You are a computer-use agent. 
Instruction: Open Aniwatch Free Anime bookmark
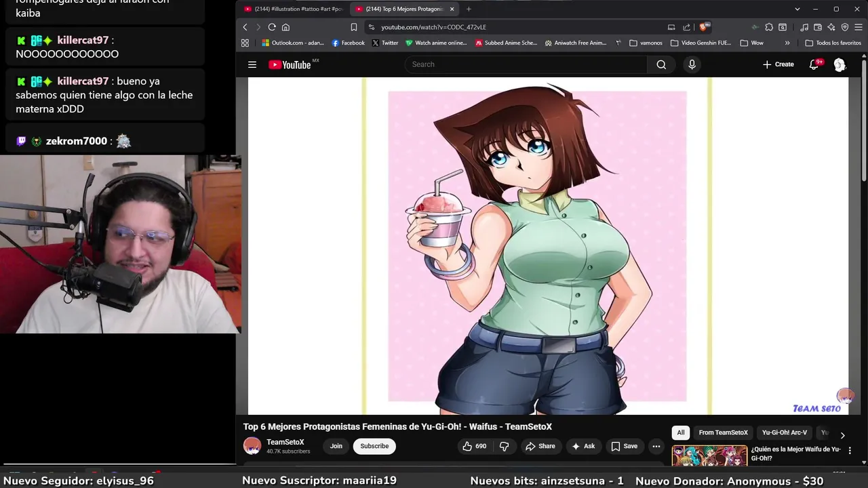tap(575, 43)
